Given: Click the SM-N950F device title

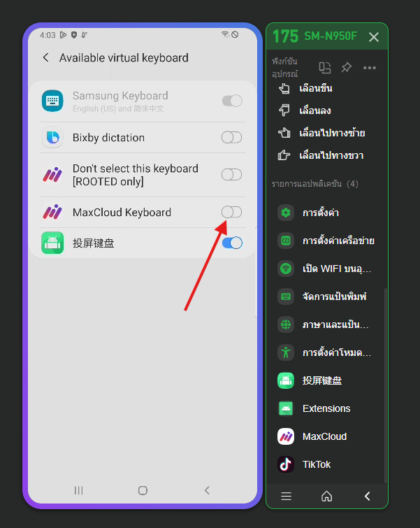Looking at the screenshot, I should coord(331,36).
